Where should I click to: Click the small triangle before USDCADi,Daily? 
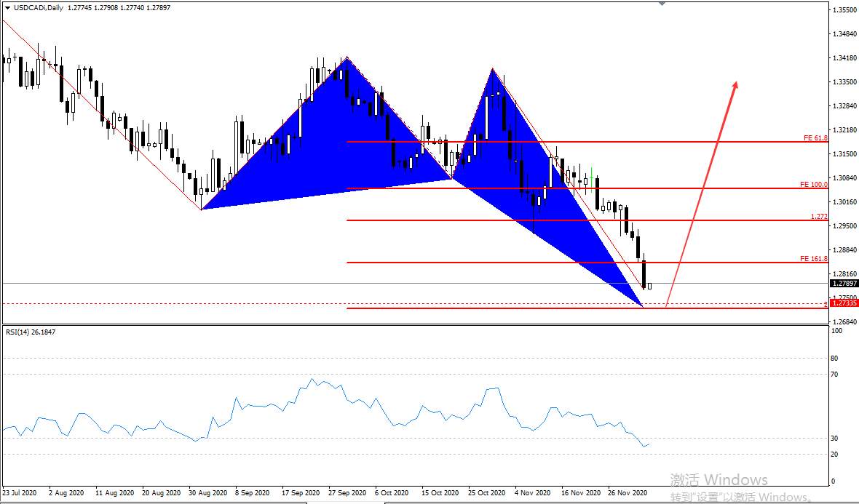(7, 8)
